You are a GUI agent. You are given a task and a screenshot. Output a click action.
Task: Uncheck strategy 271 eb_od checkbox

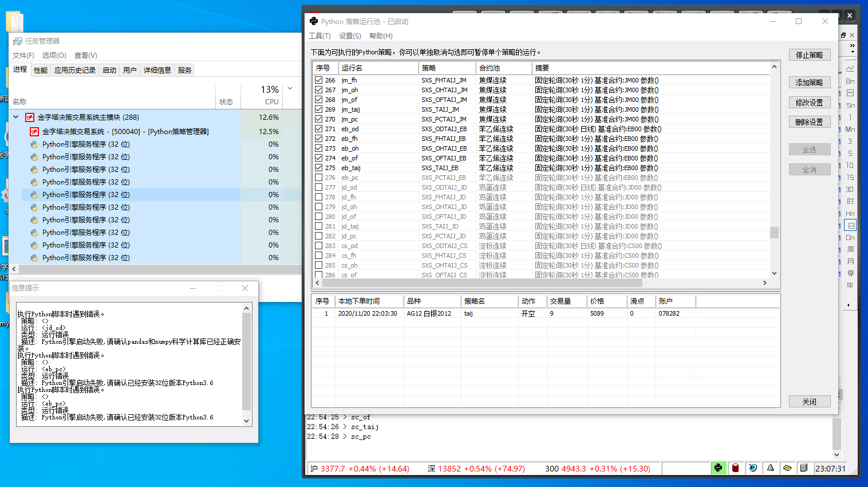pyautogui.click(x=318, y=129)
